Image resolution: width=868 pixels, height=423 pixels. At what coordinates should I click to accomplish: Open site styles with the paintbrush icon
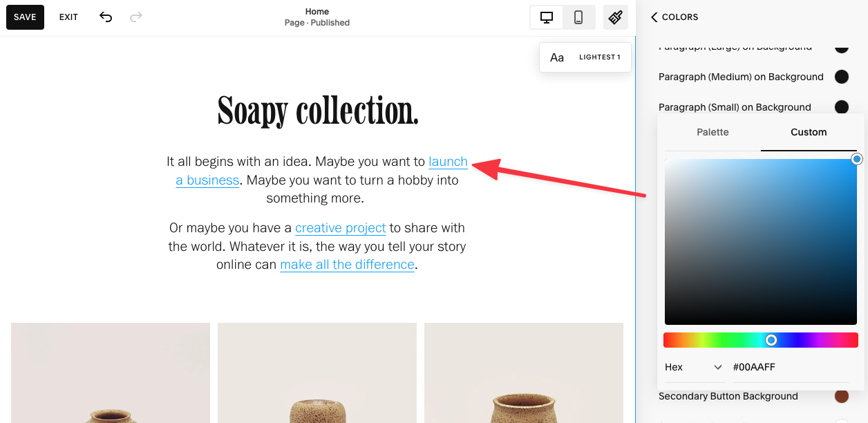pyautogui.click(x=615, y=17)
